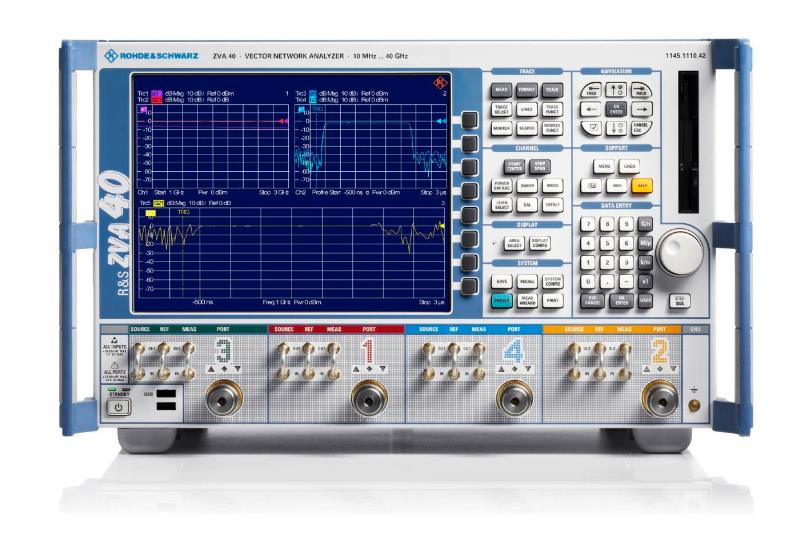This screenshot has width=807, height=560.
Task: Tap the up arrow navigation key
Action: point(616,91)
